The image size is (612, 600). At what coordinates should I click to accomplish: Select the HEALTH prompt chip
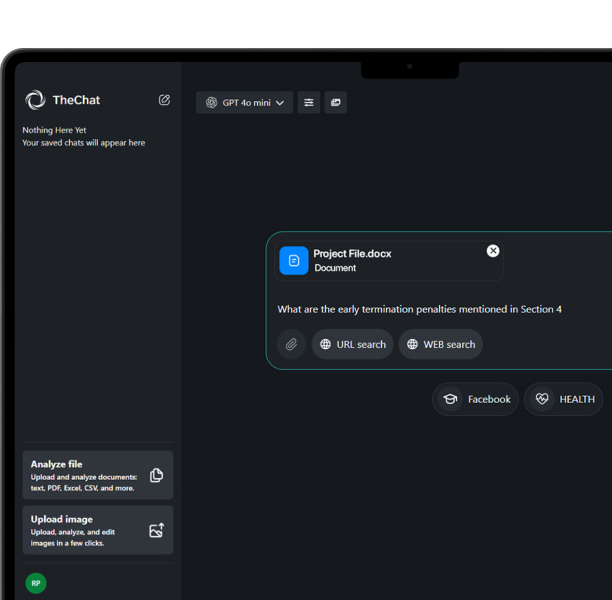tap(564, 399)
